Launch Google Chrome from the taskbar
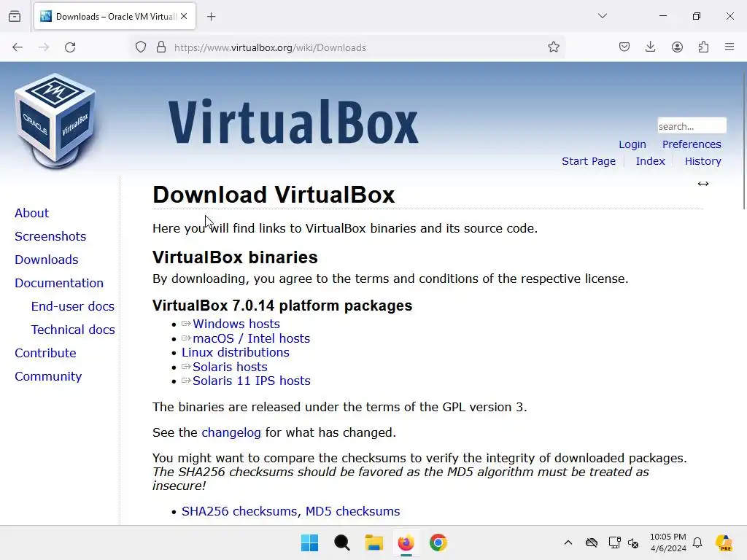747x560 pixels. coord(438,542)
